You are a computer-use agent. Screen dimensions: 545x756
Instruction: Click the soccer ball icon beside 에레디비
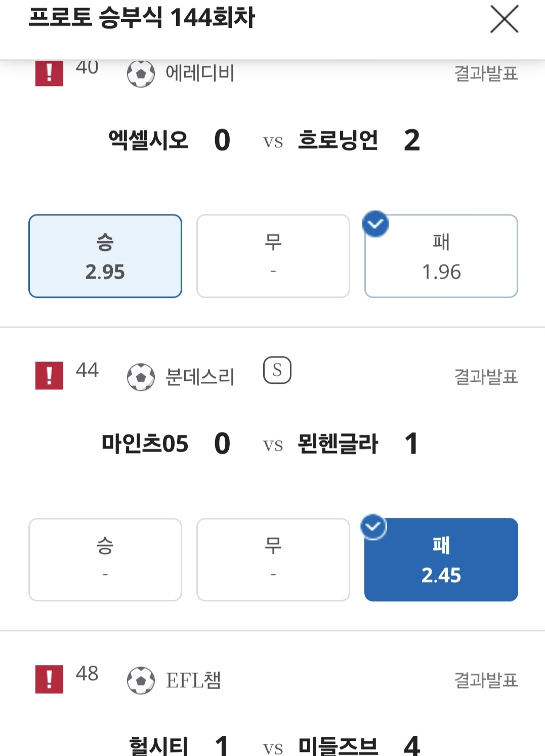point(141,74)
